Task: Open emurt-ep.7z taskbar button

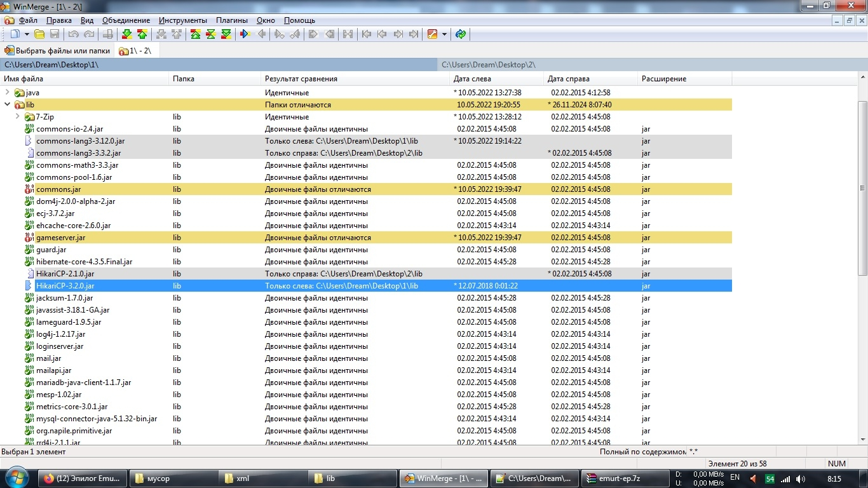Action: coord(627,478)
